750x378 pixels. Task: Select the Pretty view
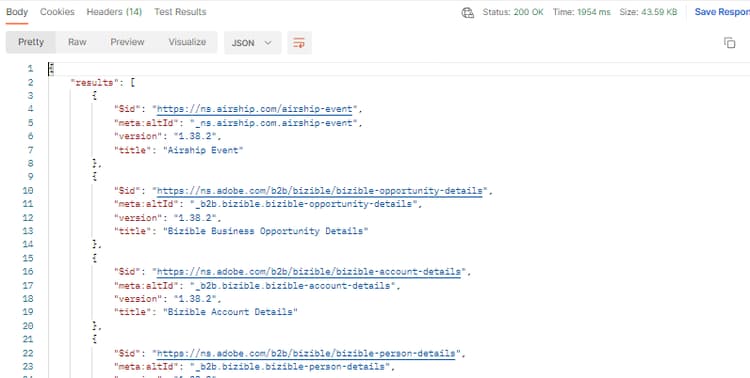pyautogui.click(x=31, y=42)
